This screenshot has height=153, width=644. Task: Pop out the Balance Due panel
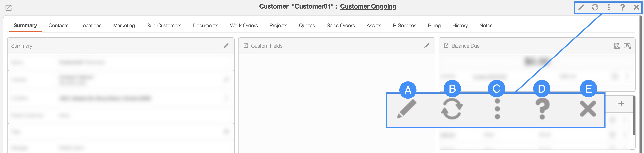tap(446, 46)
